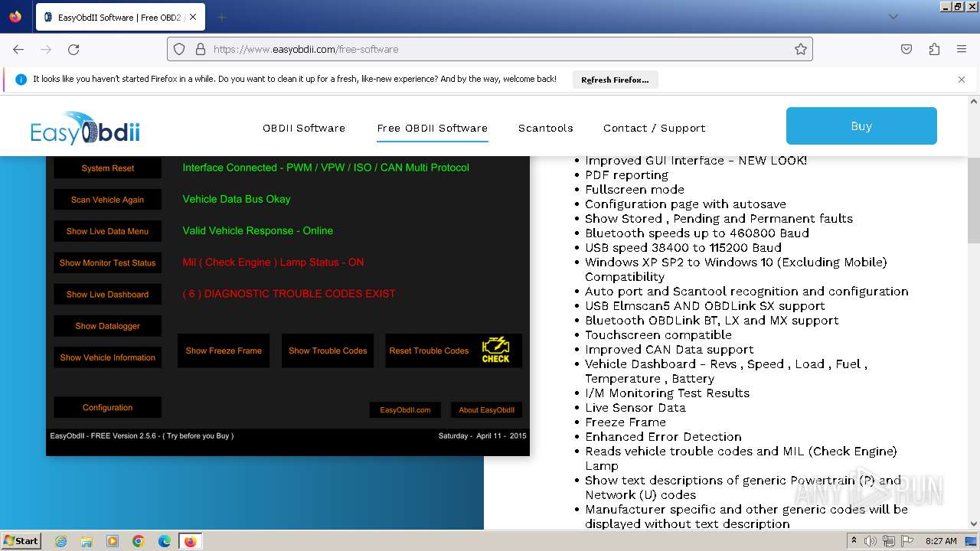The height and width of the screenshot is (551, 980).
Task: Click the Refresh Firefox button
Action: (615, 80)
